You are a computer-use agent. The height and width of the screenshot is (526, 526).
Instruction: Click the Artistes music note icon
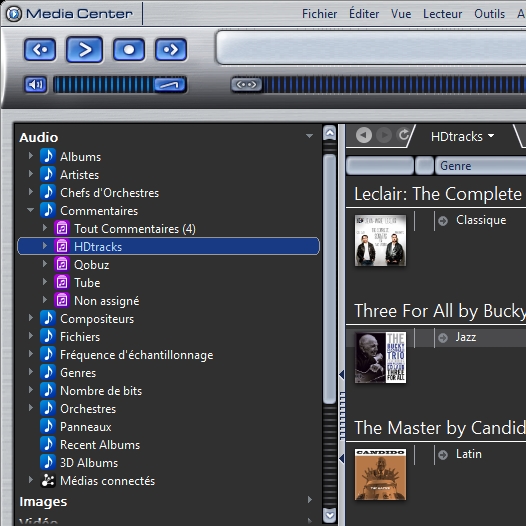[48, 174]
